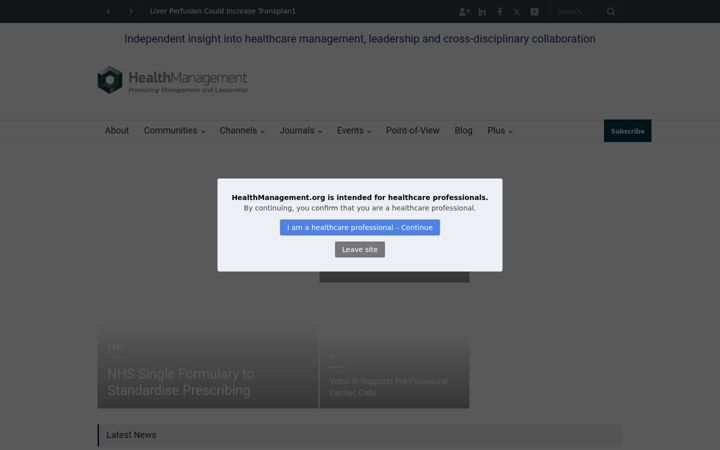Click the Subscribe button
720x450 pixels.
click(x=627, y=131)
